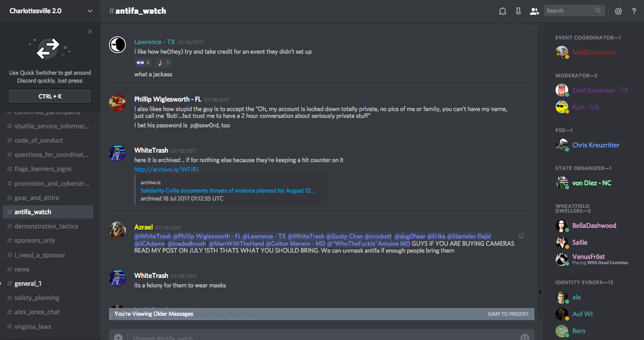This screenshot has width=644, height=340.
Task: Type in the Search field
Action: point(570,11)
